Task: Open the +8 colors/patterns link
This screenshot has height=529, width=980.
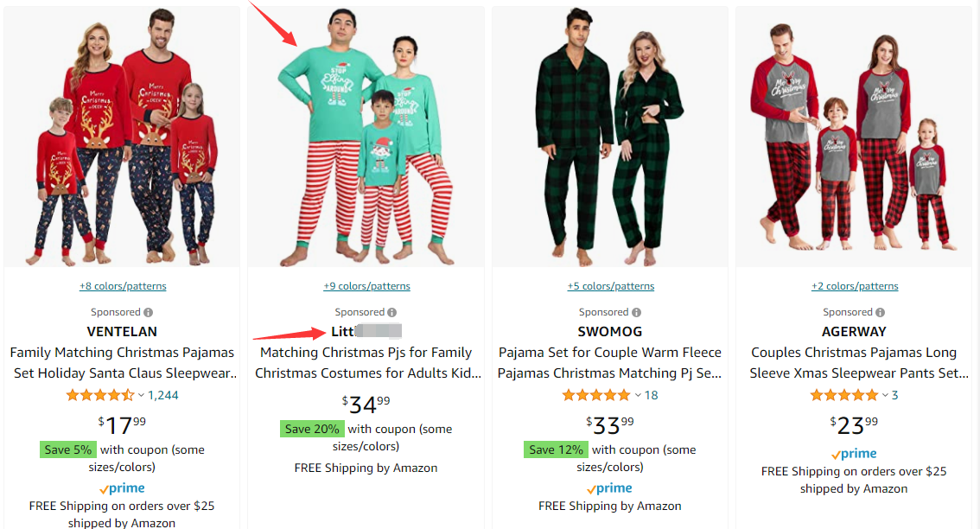Action: point(123,286)
